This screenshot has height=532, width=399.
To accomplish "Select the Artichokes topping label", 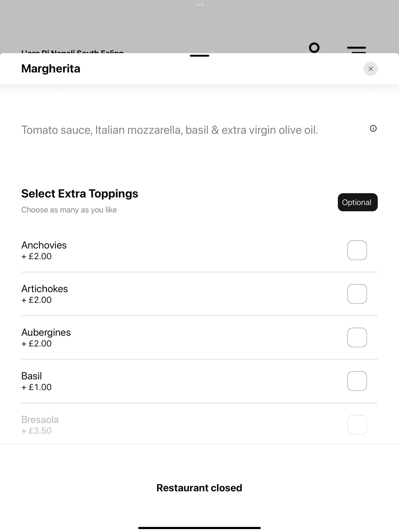I will (x=45, y=289).
